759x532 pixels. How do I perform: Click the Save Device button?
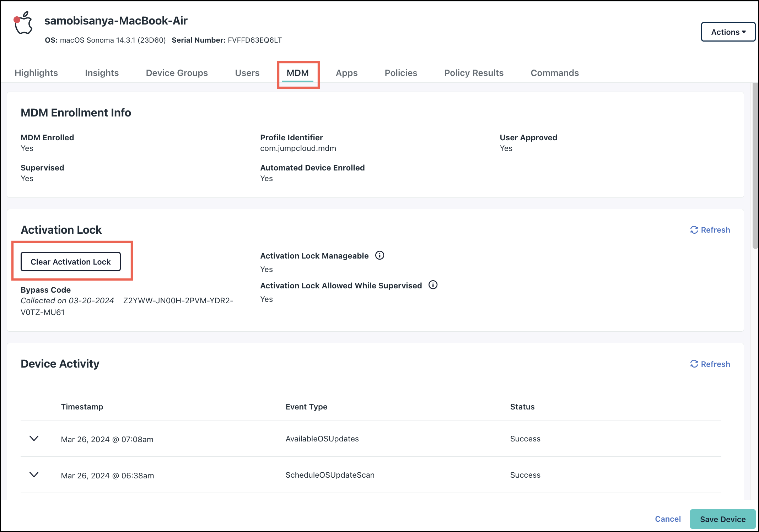(722, 519)
